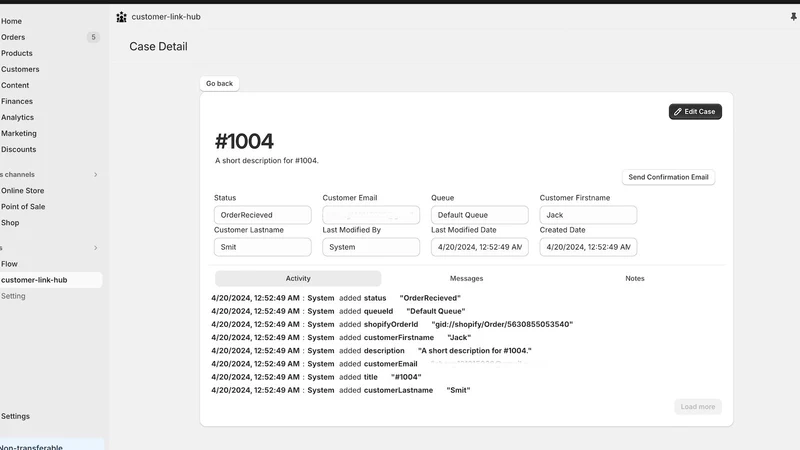800x450 pixels.
Task: Go to Products in the sidebar
Action: pyautogui.click(x=16, y=53)
